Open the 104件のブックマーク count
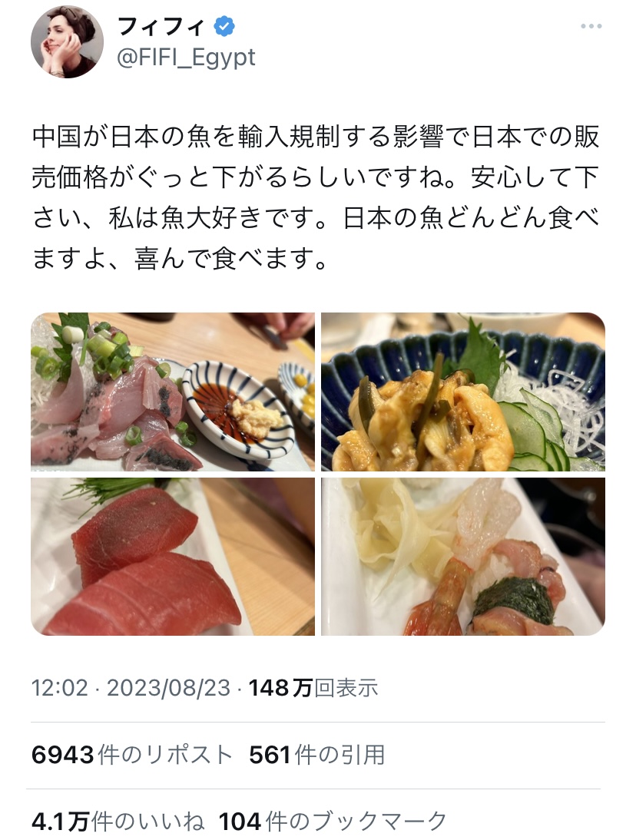Viewport: 636px width, 840px height. tap(333, 822)
